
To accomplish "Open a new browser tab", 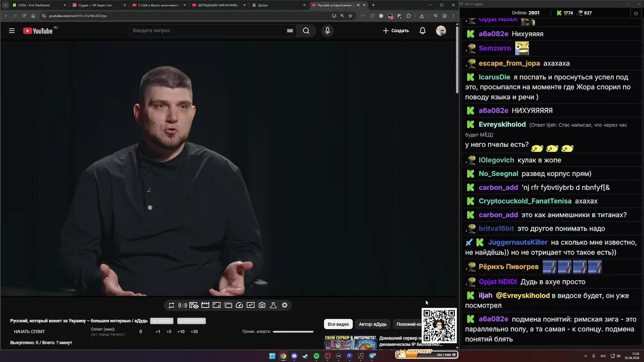I will point(373,5).
